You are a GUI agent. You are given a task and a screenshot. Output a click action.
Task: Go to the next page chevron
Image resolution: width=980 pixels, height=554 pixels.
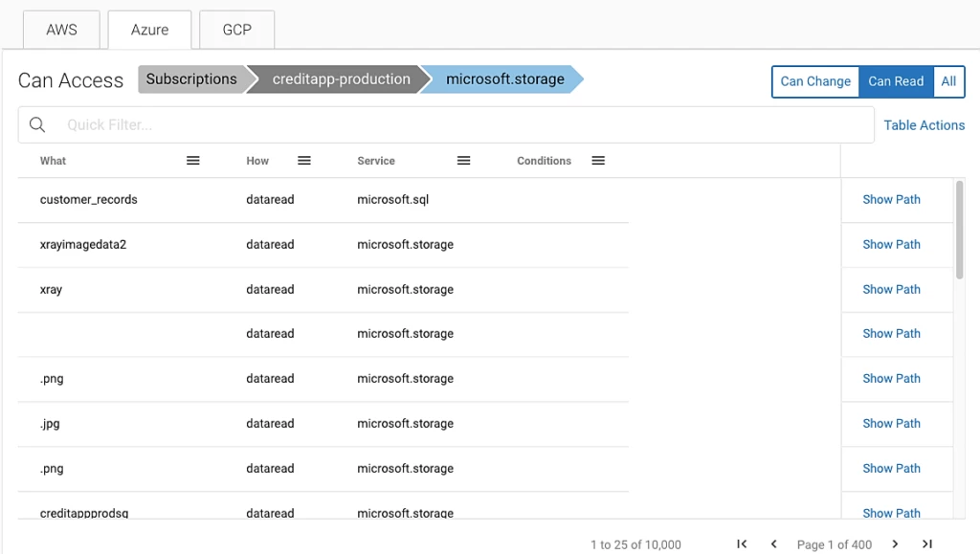pyautogui.click(x=896, y=543)
